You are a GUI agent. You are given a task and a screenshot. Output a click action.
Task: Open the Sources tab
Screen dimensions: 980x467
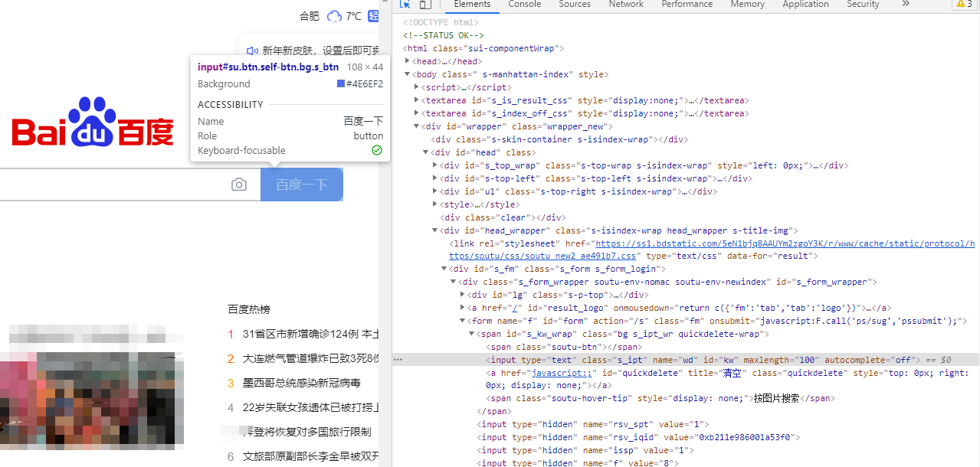click(575, 5)
